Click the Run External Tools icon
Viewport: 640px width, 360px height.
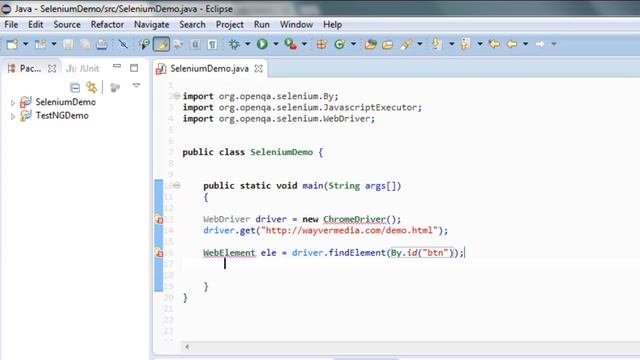click(291, 44)
